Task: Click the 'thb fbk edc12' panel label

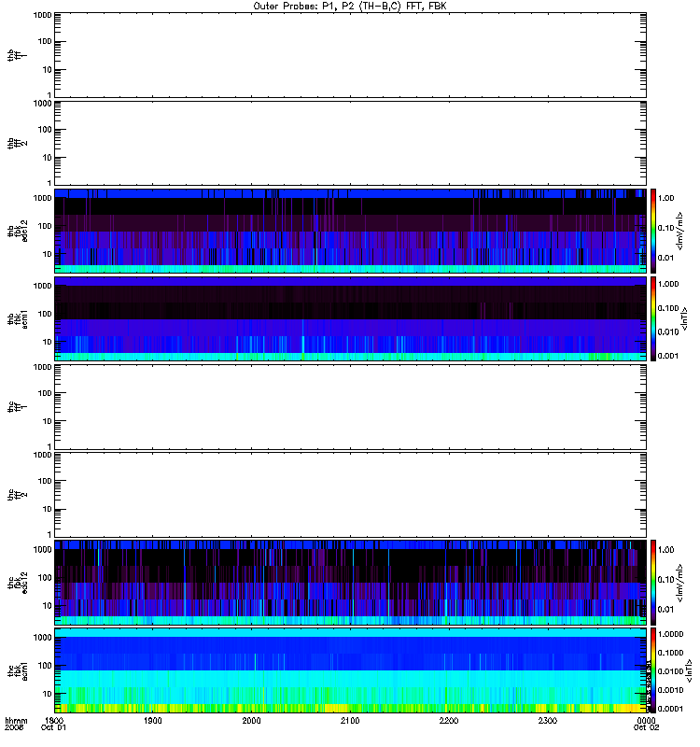Action: tap(17, 231)
